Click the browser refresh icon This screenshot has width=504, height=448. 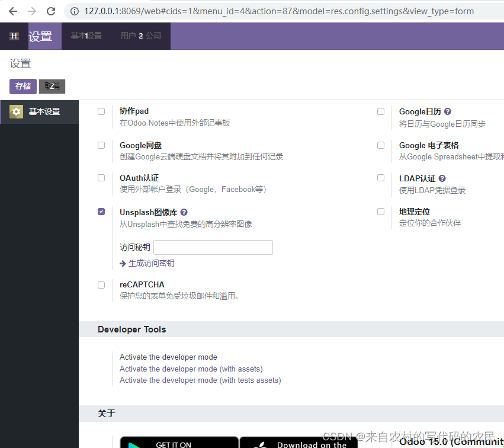pyautogui.click(x=51, y=11)
